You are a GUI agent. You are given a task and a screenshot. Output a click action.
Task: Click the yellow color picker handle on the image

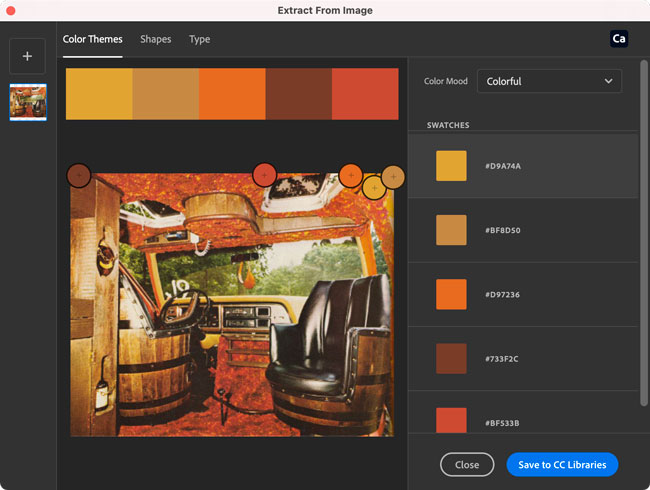(374, 188)
